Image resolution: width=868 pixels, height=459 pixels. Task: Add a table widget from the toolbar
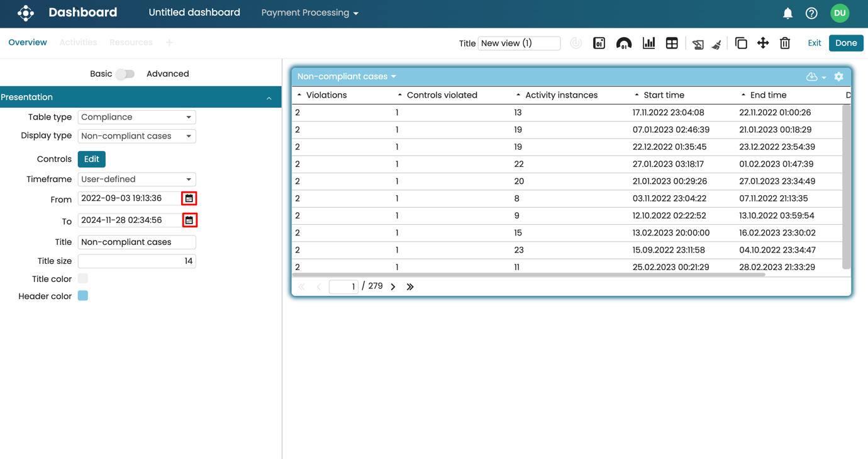(672, 43)
